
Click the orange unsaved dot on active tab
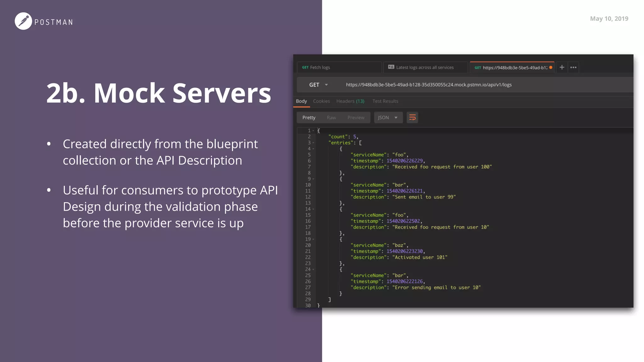coord(551,67)
